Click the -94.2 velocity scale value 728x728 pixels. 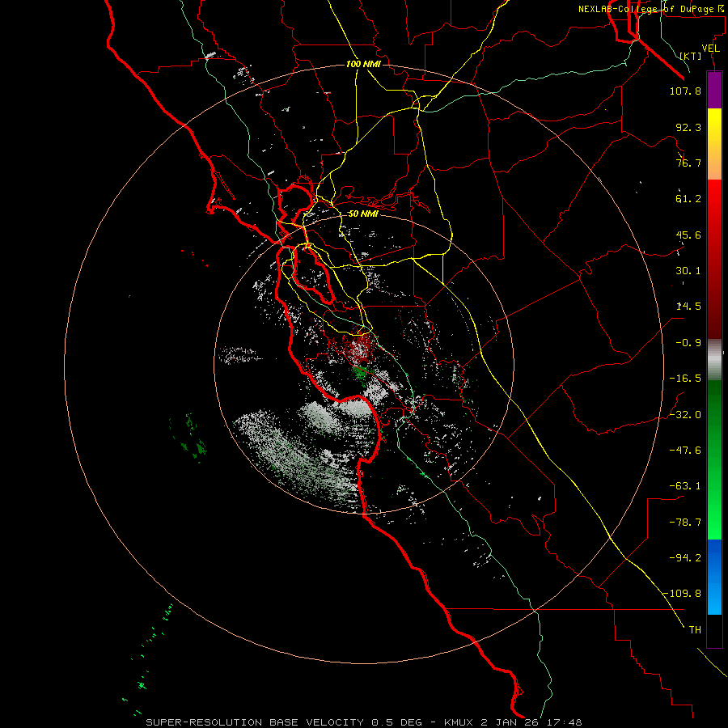685,558
